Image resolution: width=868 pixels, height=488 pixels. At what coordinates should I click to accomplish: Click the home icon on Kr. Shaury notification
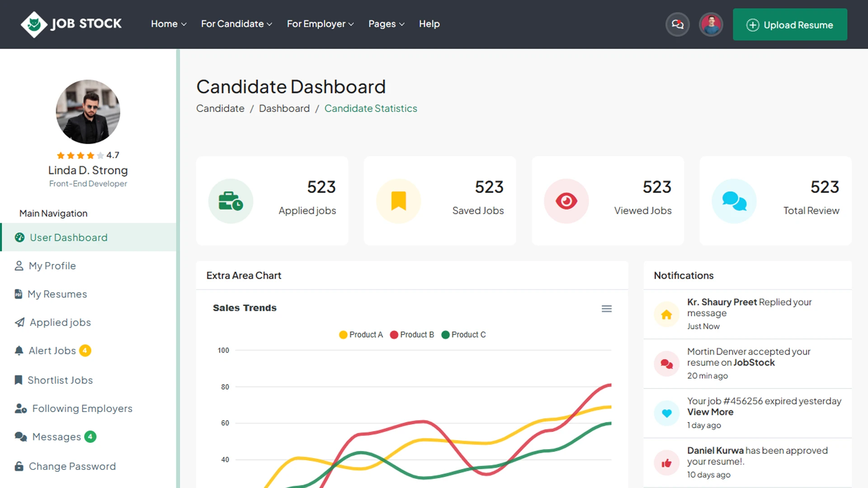pos(666,314)
